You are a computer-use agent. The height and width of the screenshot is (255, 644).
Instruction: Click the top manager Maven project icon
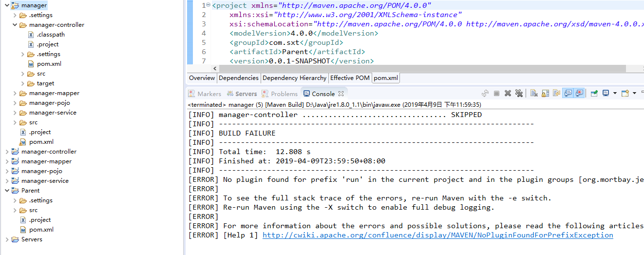pos(15,5)
